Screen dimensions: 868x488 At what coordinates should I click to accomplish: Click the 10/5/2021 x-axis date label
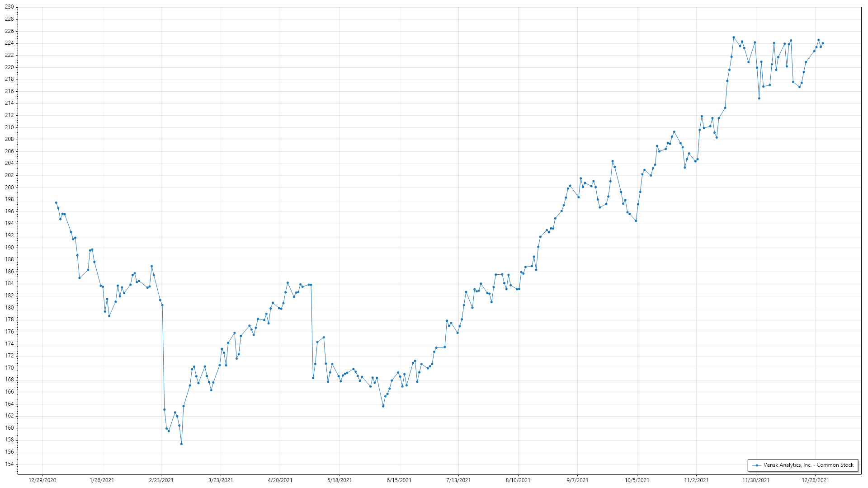point(637,480)
